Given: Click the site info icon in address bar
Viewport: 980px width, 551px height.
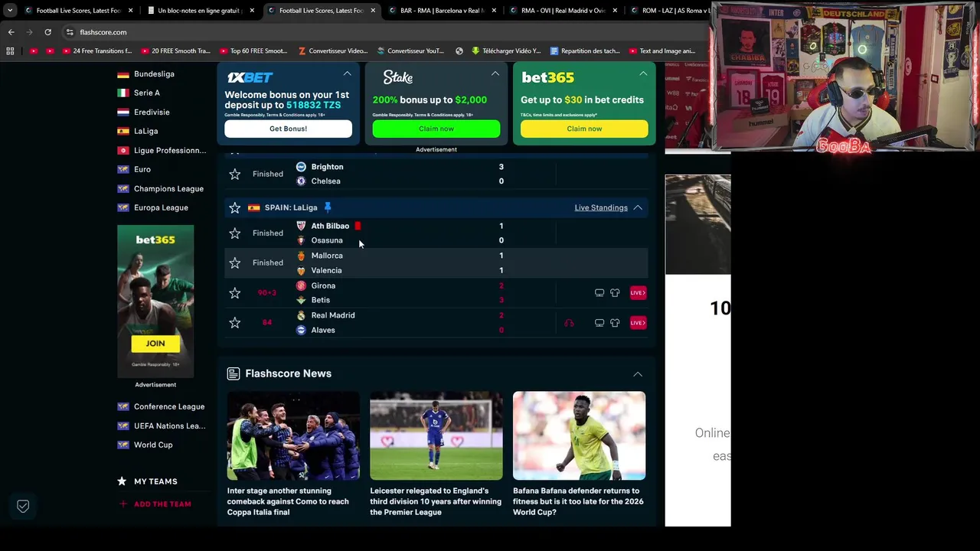Looking at the screenshot, I should point(70,32).
